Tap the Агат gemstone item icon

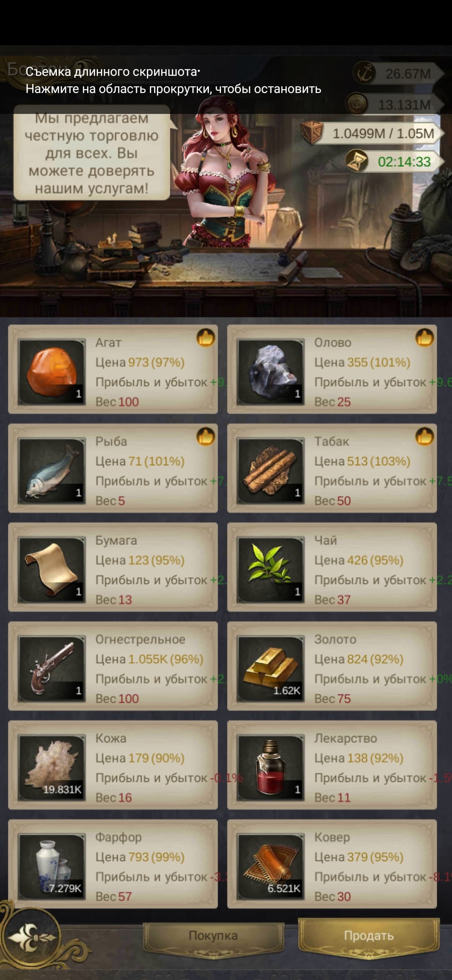coord(52,371)
